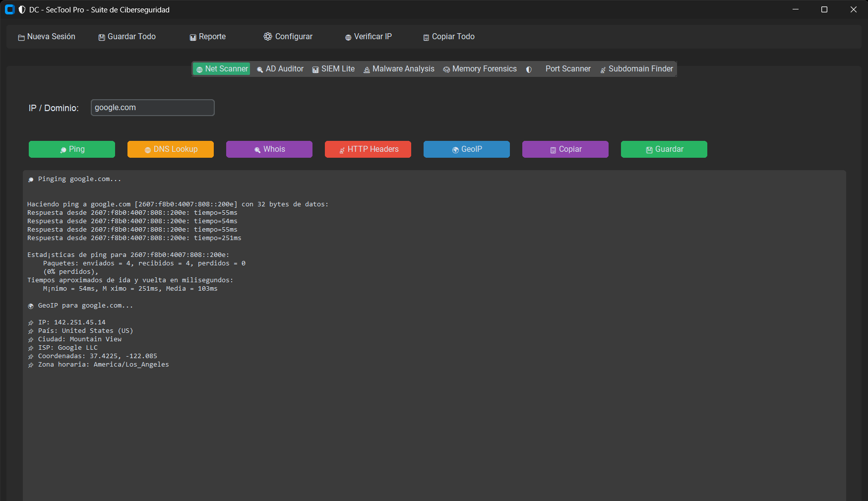The width and height of the screenshot is (868, 501).
Task: Focus the IP / Dominio input field
Action: pyautogui.click(x=153, y=108)
